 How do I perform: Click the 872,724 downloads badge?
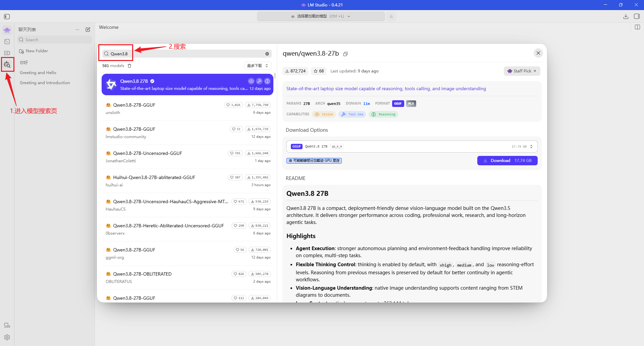pyautogui.click(x=296, y=71)
